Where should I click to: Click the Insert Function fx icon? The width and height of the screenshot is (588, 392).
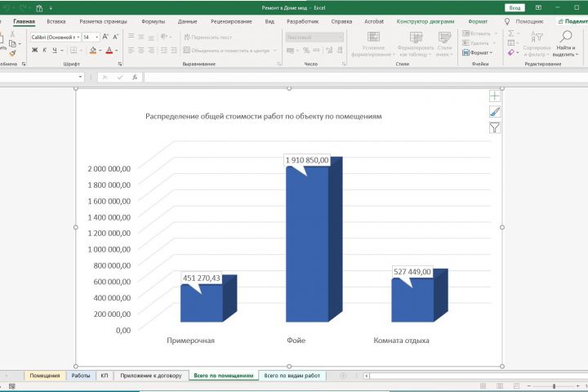[135, 77]
